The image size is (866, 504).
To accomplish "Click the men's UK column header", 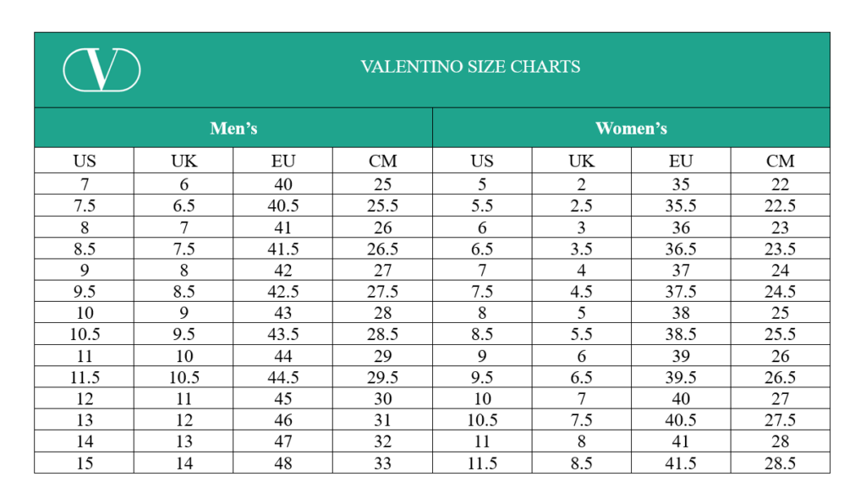I will tap(184, 161).
